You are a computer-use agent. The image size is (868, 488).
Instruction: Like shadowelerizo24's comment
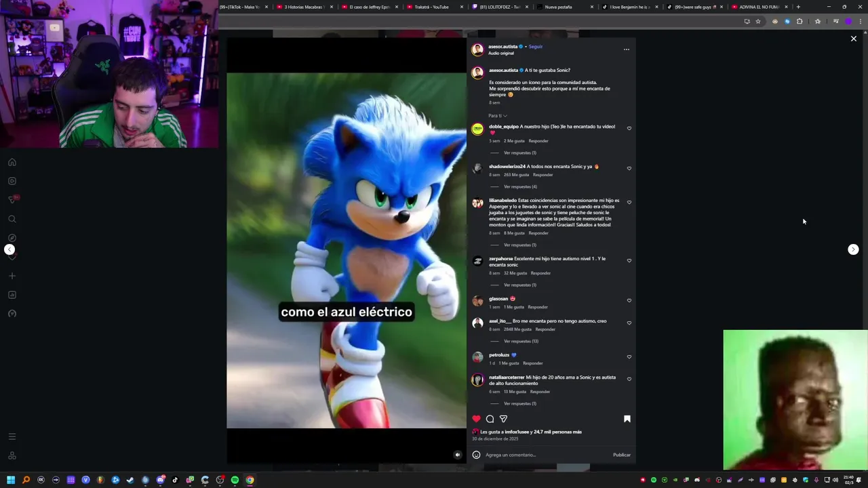(x=629, y=168)
